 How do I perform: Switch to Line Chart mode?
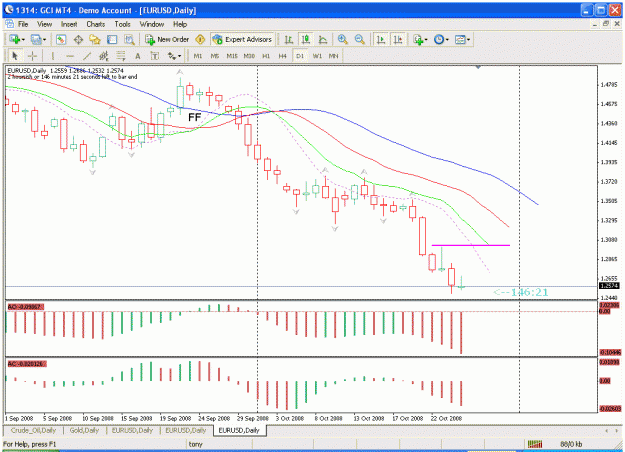click(x=323, y=39)
